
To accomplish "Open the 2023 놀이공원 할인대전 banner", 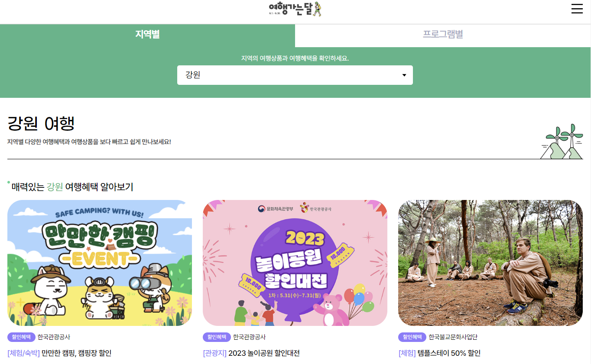I will [295, 263].
